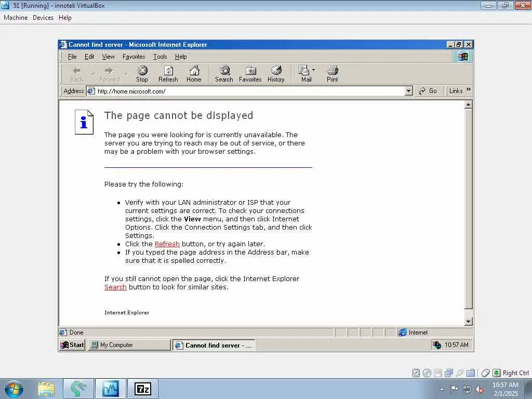This screenshot has width=532, height=399.
Task: Open Windows 7 Start orb
Action: click(x=14, y=389)
